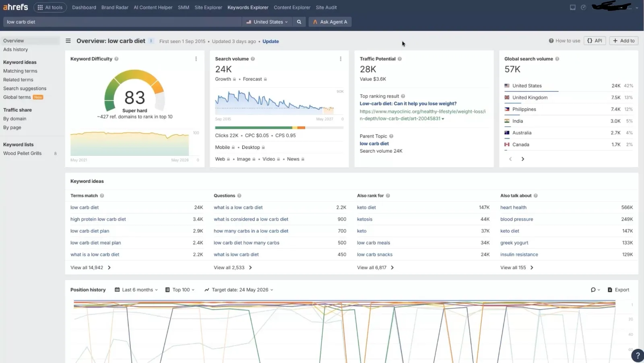Open Search volume card three-dot menu
This screenshot has height=363, width=644.
point(341,59)
